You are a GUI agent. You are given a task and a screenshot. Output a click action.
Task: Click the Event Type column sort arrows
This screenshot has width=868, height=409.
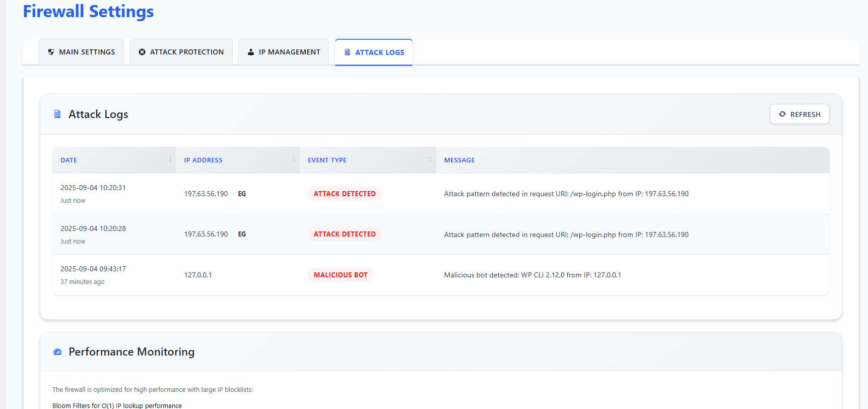[x=430, y=160]
